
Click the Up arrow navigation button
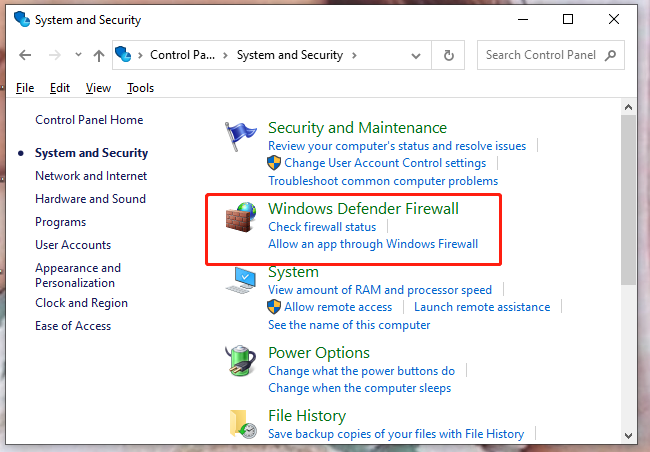pos(98,55)
